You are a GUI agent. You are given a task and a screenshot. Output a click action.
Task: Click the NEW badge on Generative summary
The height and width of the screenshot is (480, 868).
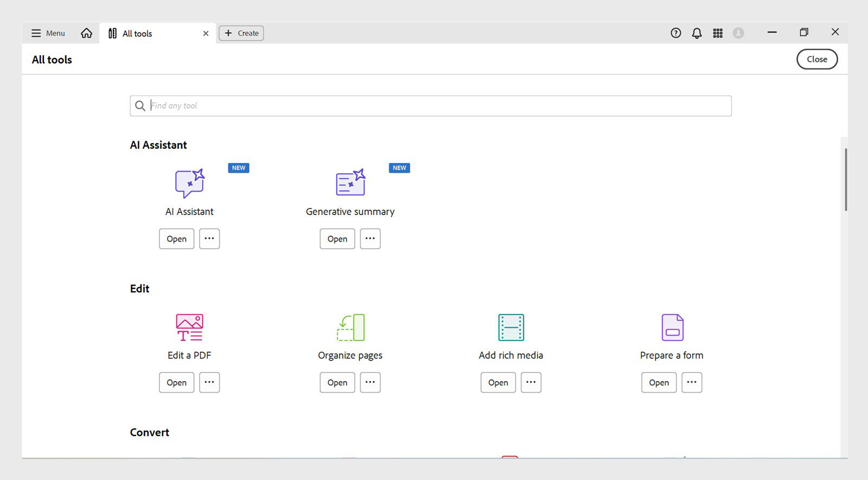(399, 168)
